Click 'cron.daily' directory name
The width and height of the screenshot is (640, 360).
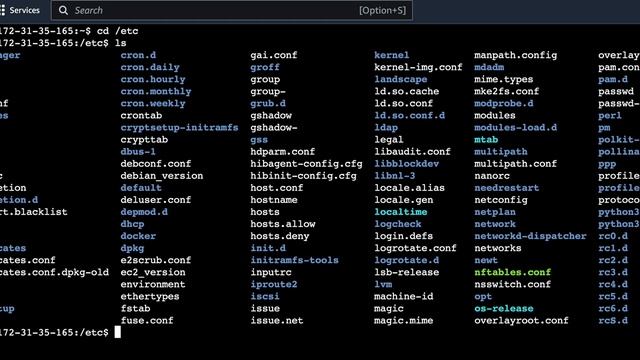150,67
